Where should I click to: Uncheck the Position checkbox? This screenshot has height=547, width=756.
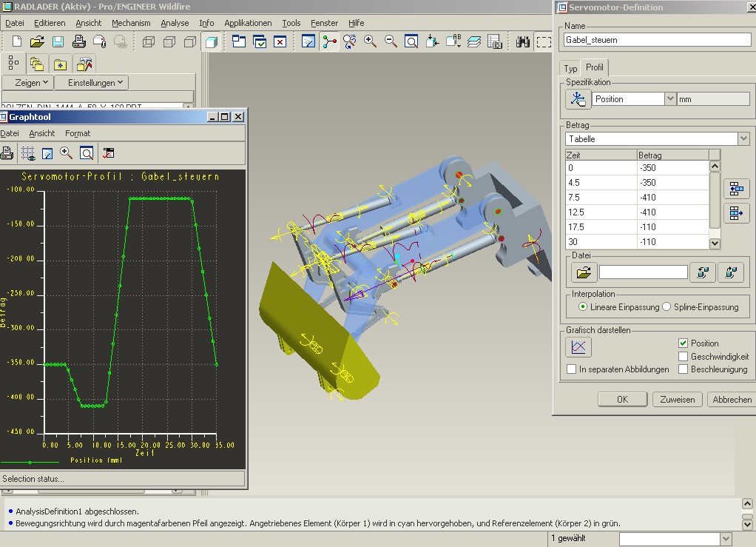point(684,343)
